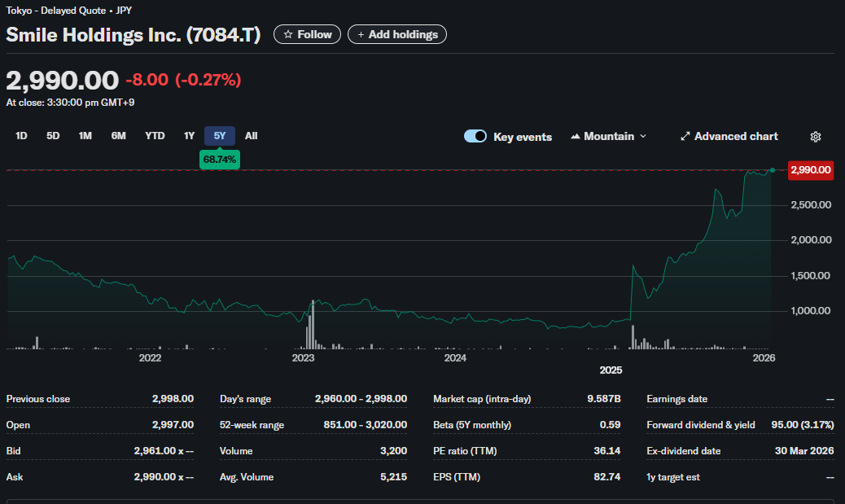Toggle the Key events switch
This screenshot has width=845, height=504.
tap(475, 136)
